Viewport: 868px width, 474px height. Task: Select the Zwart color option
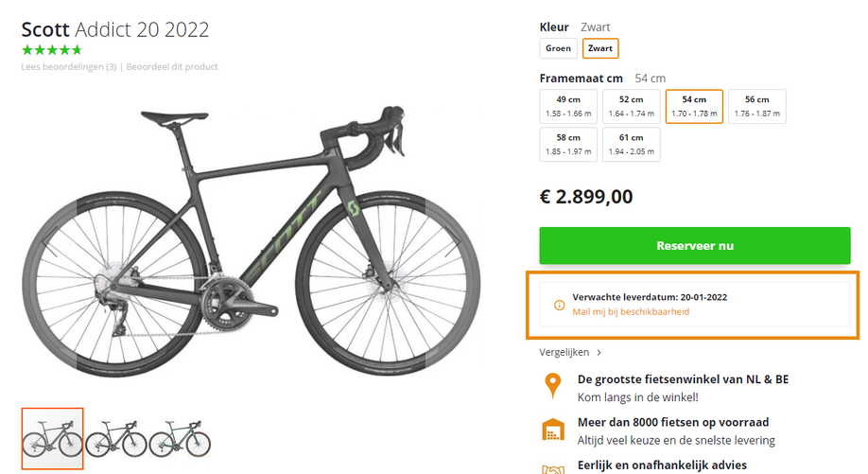click(x=600, y=48)
